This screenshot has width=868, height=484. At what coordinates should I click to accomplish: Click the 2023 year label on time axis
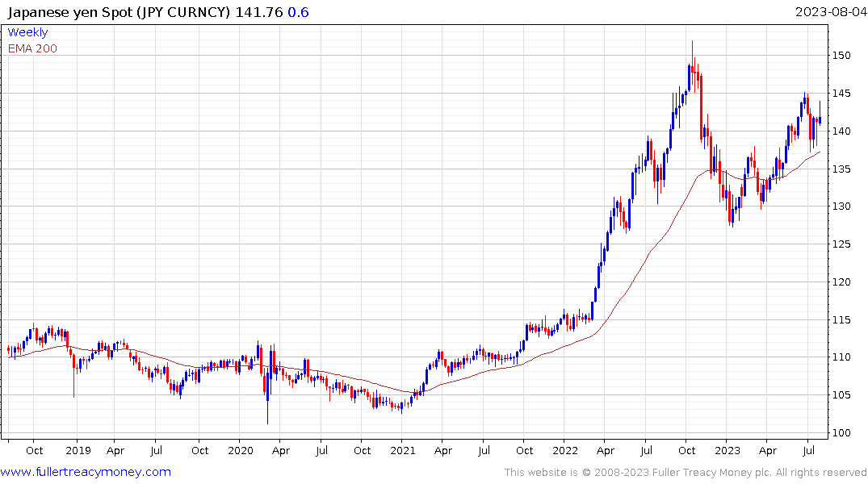click(x=728, y=451)
